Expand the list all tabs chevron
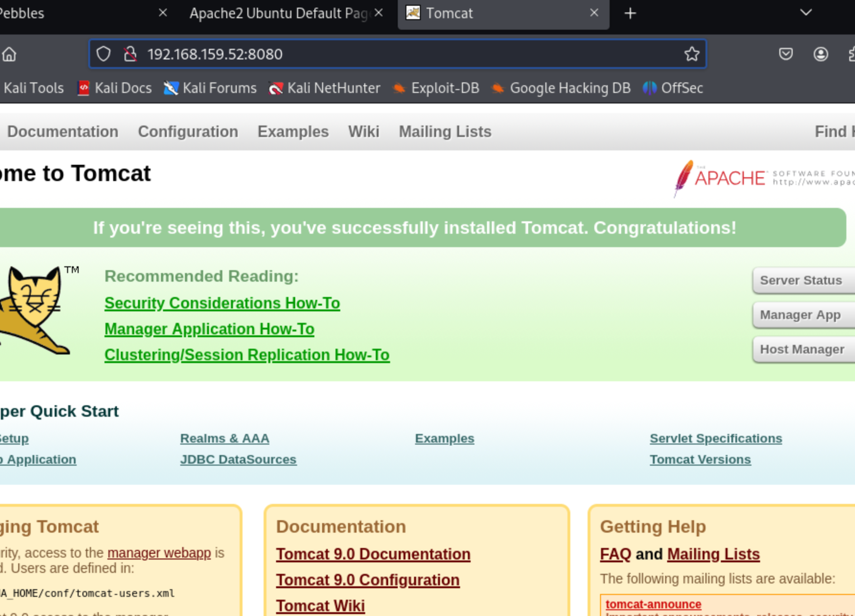Screen dimensions: 855x616 [x=806, y=13]
